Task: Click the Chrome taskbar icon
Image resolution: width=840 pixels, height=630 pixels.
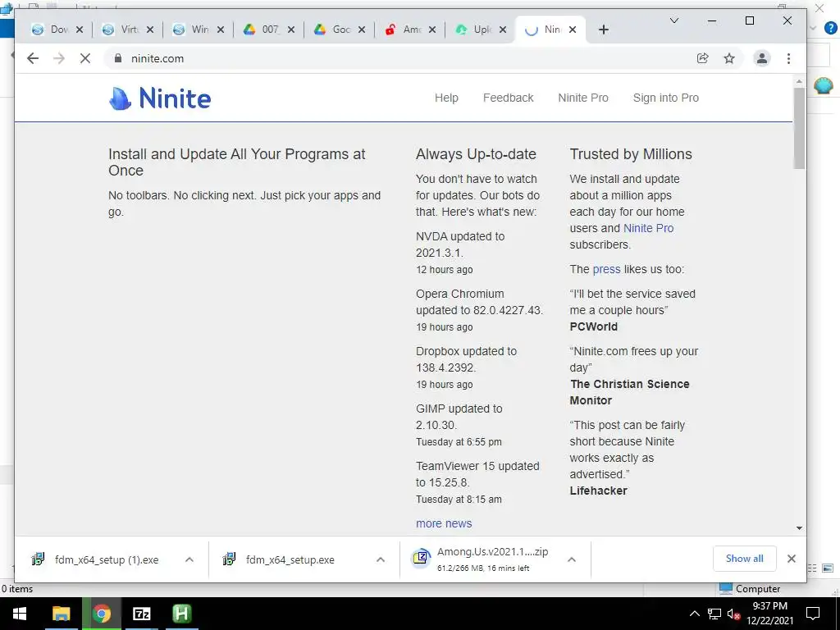Action: pyautogui.click(x=101, y=614)
